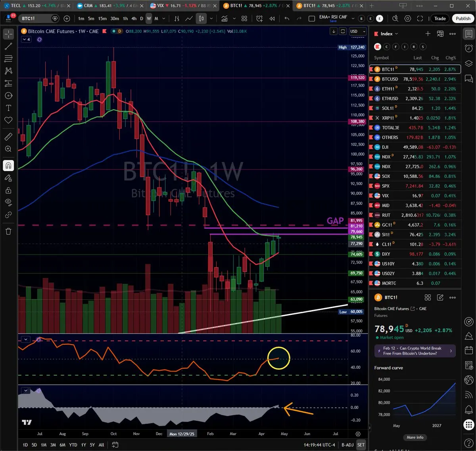Create an alert with the clock icon
476x451 pixels.
tap(259, 19)
